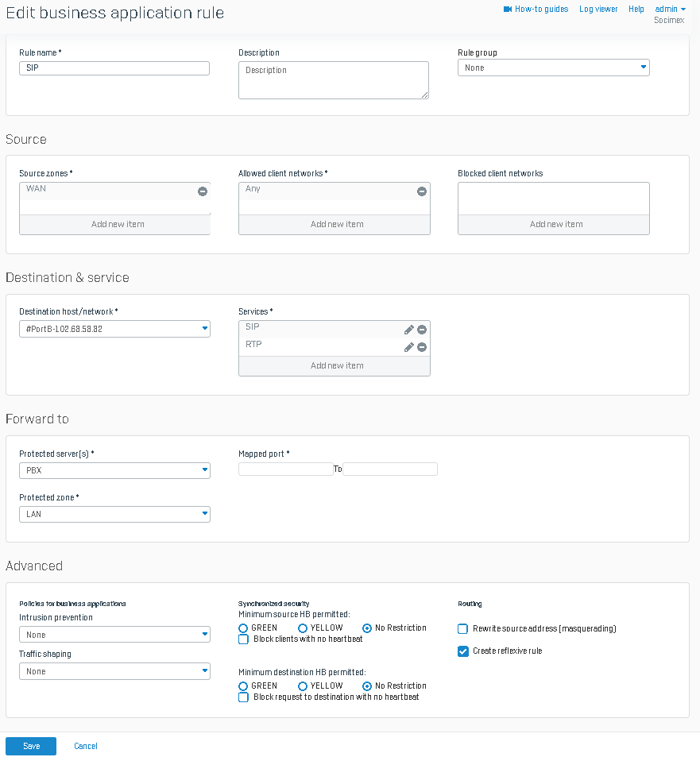Open How-to guides video link
Viewport: 700px width, 757px height.
536,10
